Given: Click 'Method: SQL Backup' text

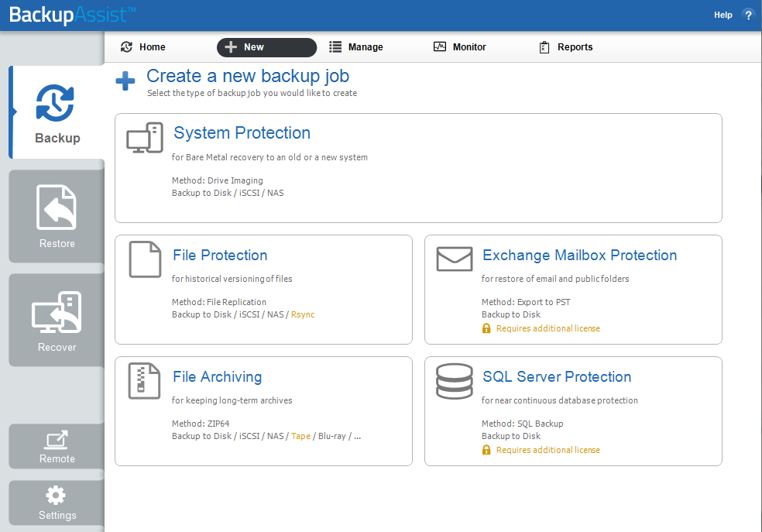Looking at the screenshot, I should (523, 423).
